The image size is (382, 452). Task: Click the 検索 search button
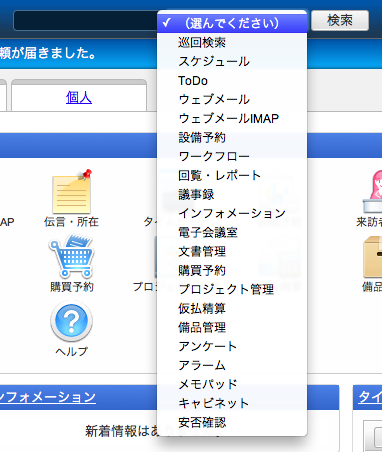pyautogui.click(x=340, y=20)
